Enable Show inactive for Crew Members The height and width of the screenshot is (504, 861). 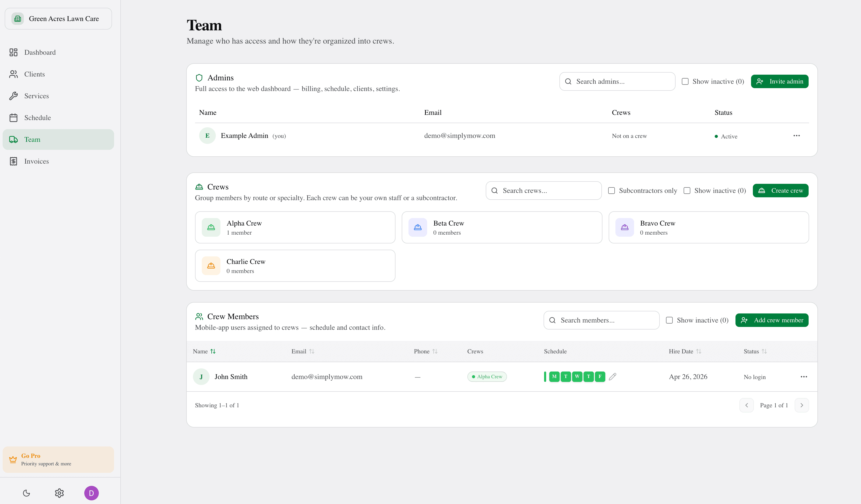tap(669, 320)
